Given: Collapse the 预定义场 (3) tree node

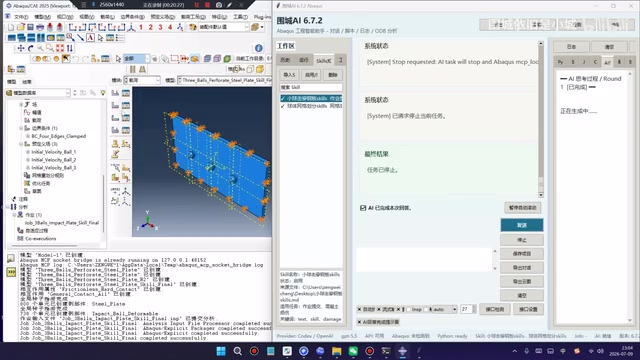Looking at the screenshot, I should click(x=21, y=144).
